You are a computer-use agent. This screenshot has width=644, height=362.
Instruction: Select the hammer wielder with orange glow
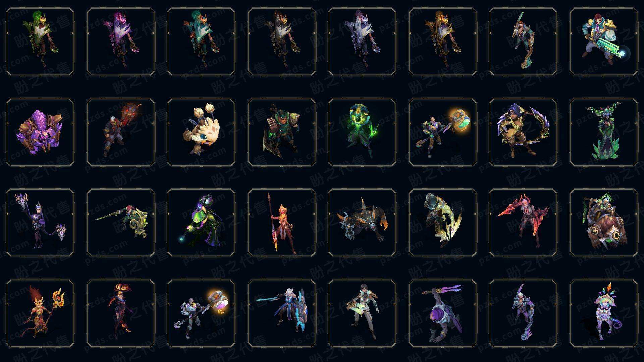pos(443,132)
